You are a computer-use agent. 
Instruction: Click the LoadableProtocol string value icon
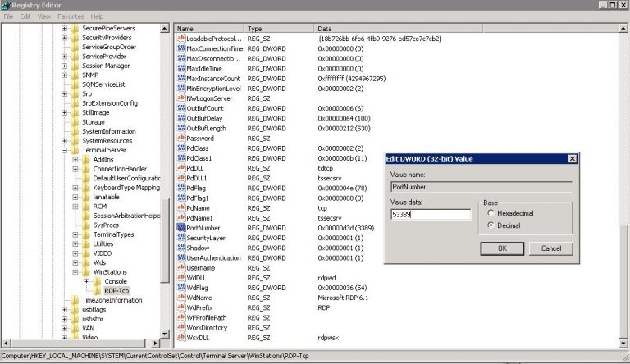pos(180,39)
